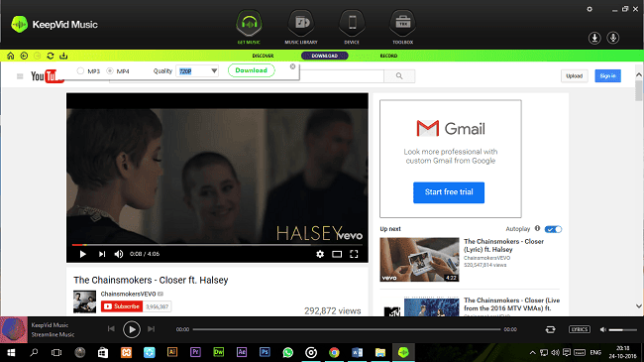Image resolution: width=644 pixels, height=362 pixels.
Task: Open the Toolbox section
Action: click(402, 27)
